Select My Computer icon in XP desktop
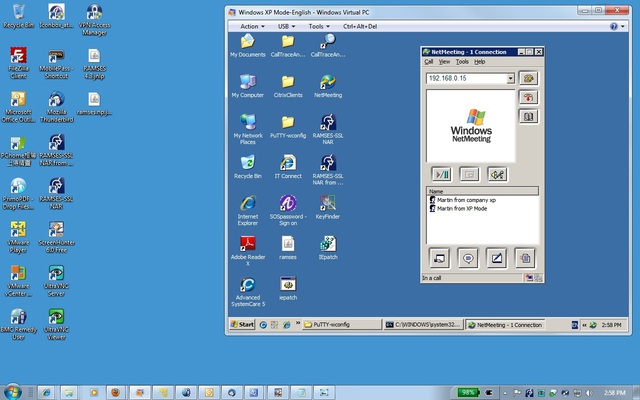 click(x=248, y=86)
